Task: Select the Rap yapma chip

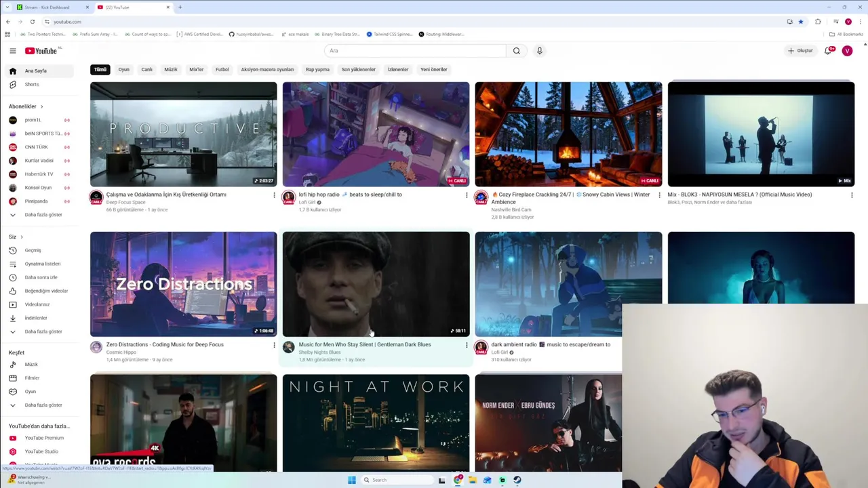Action: (x=317, y=69)
